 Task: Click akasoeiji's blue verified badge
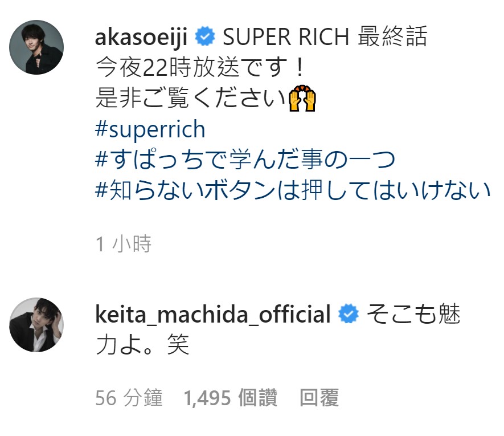[x=205, y=36]
